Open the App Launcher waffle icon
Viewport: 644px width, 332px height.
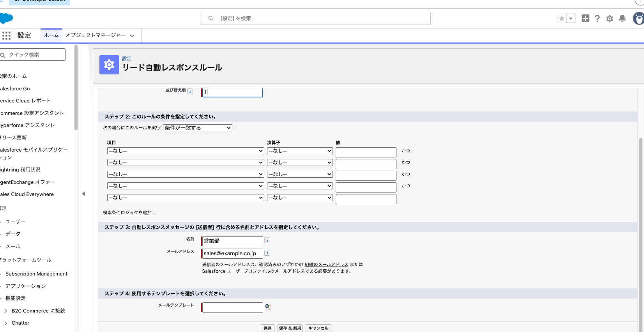pyautogui.click(x=6, y=35)
